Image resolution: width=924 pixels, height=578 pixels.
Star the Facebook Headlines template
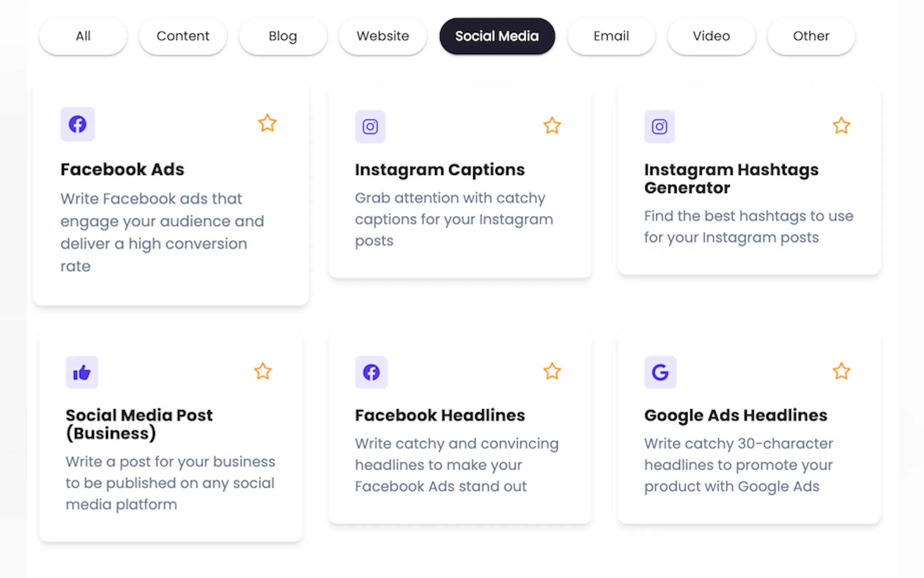[x=552, y=371]
